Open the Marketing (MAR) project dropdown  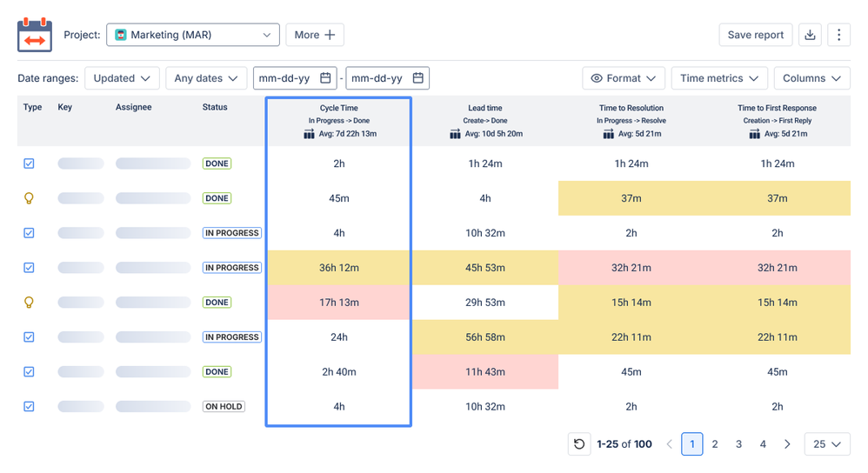(192, 35)
